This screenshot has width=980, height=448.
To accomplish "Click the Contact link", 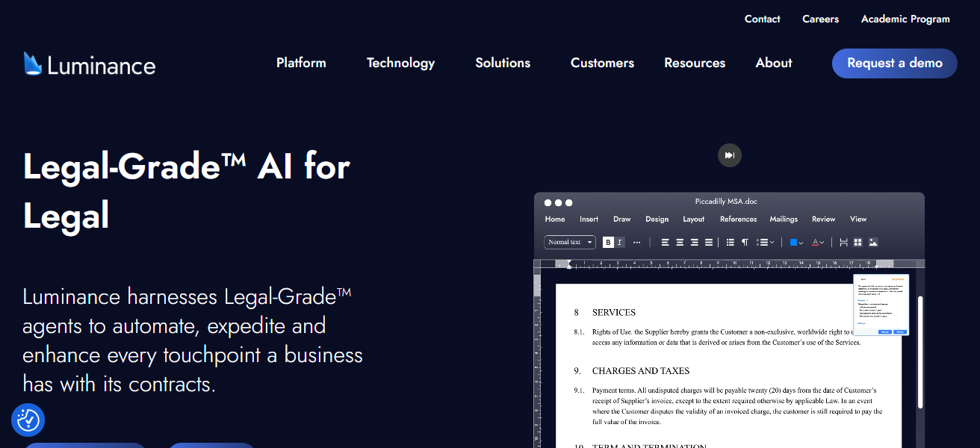I will (763, 19).
